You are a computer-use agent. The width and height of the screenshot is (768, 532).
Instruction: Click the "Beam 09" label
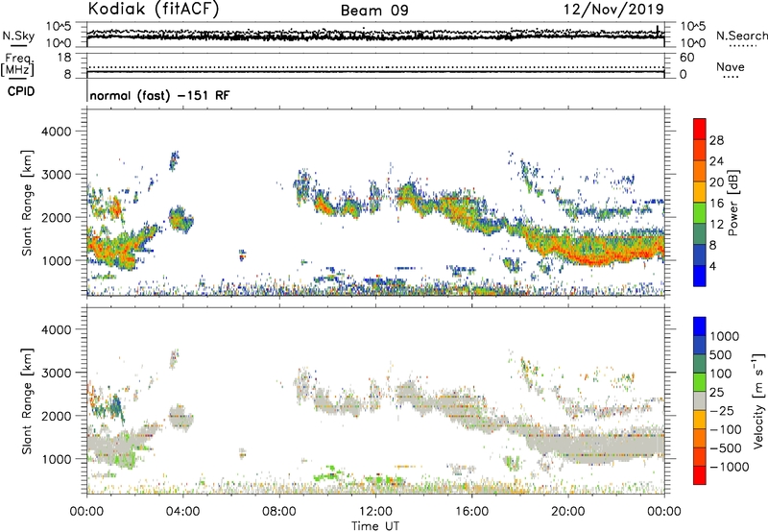374,11
